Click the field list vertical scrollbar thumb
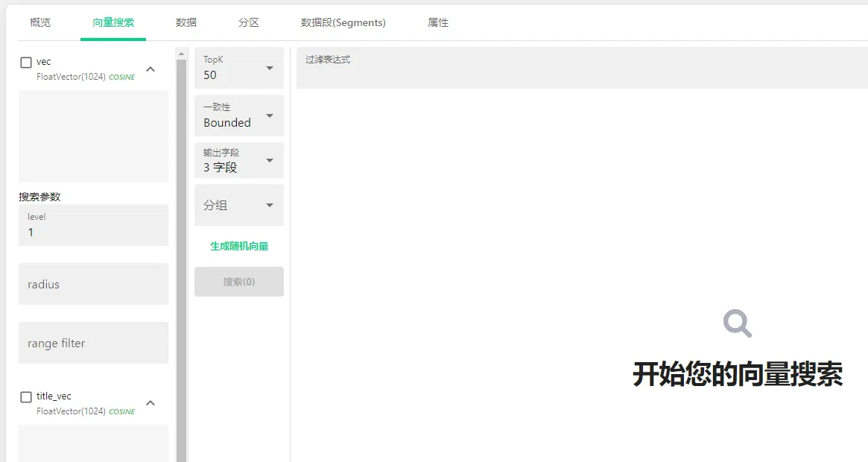Screen dimensions: 868x462 click(x=181, y=260)
